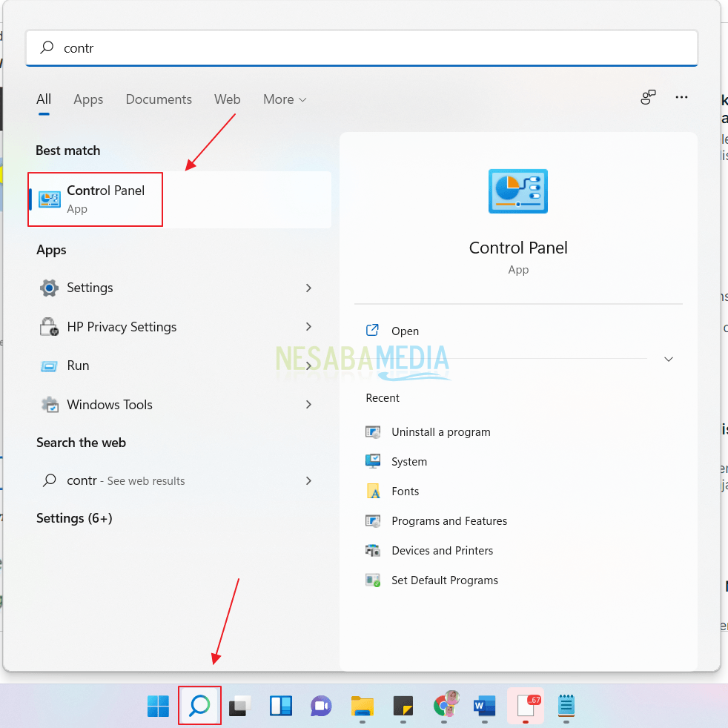The image size is (728, 728).
Task: Open recent item Set Default Programs
Action: [x=444, y=580]
